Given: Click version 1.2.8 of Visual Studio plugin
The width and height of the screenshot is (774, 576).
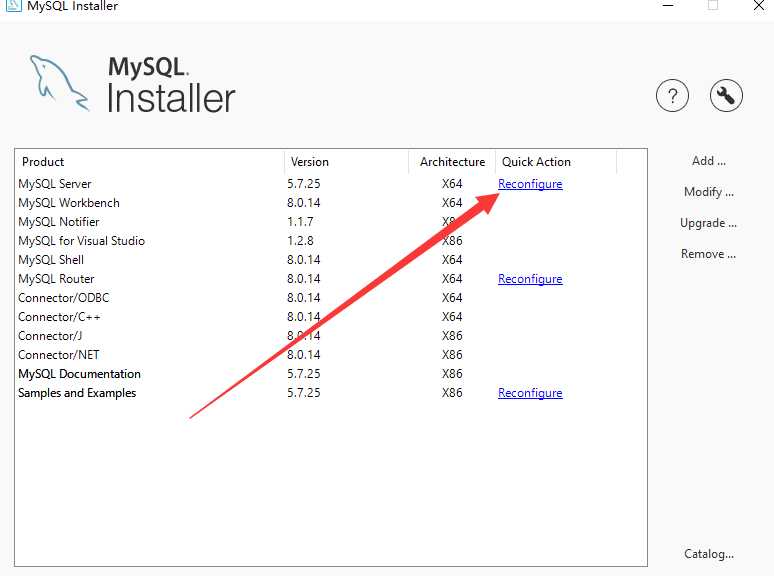Looking at the screenshot, I should coord(300,241).
